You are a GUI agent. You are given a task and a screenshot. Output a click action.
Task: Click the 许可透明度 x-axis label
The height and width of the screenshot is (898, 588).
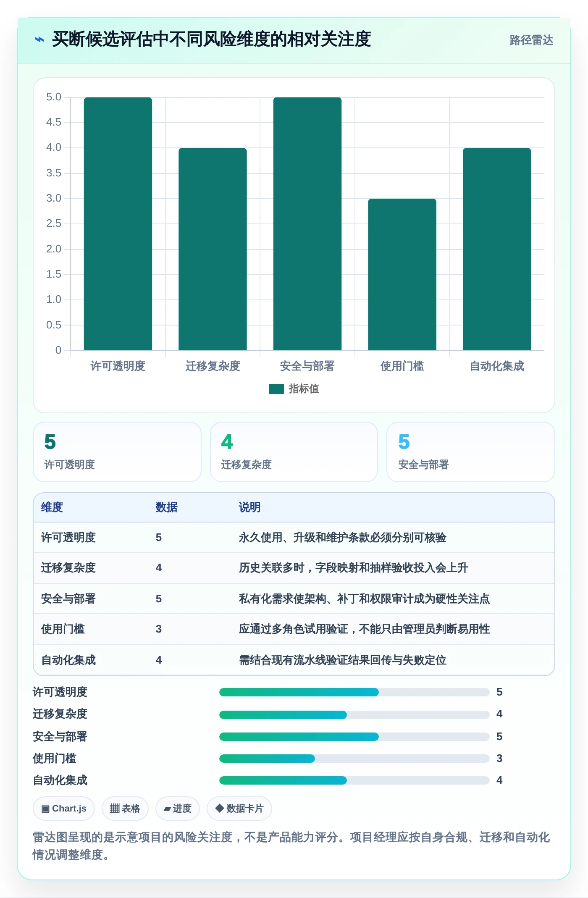(118, 366)
